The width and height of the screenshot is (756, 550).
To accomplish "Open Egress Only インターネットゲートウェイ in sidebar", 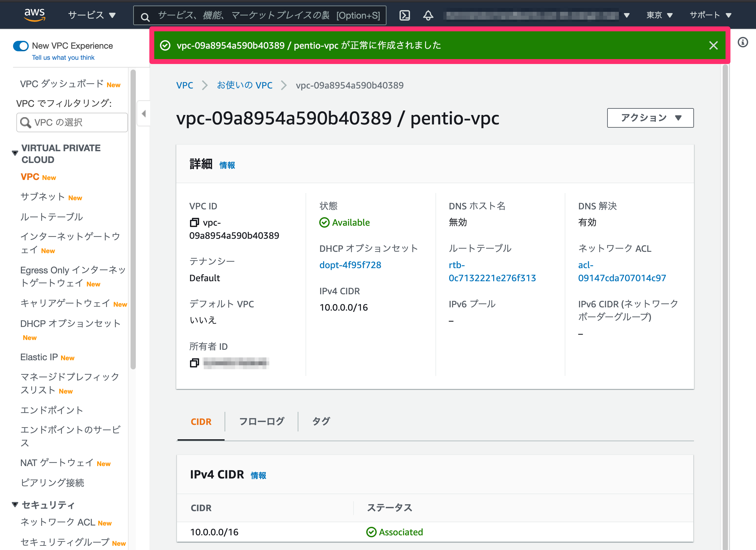I will 73,277.
